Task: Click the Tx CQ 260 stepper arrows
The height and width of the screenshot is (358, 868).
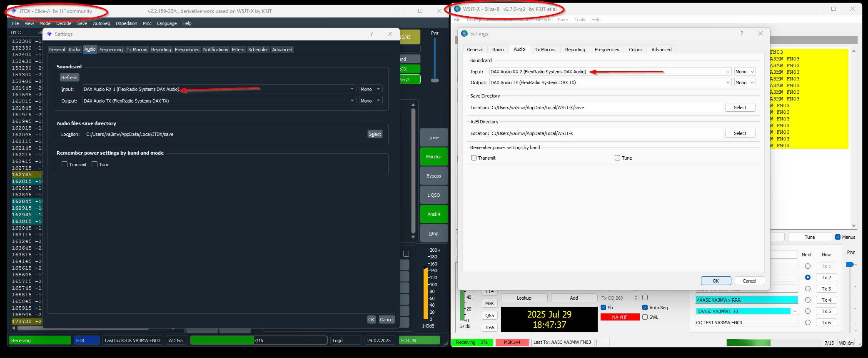Action: pos(636,298)
